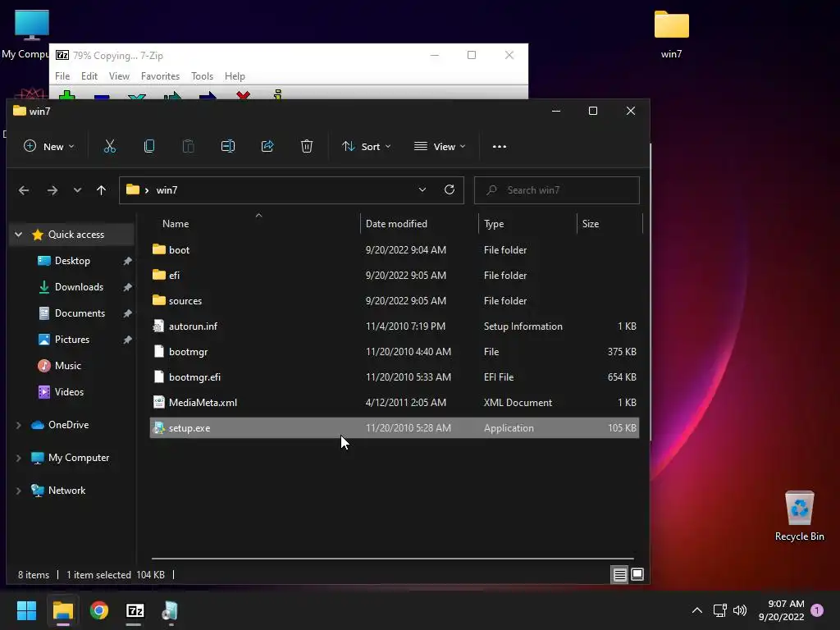Viewport: 840px width, 630px height.
Task: Click the setup installer icon on taskbar
Action: [x=171, y=610]
